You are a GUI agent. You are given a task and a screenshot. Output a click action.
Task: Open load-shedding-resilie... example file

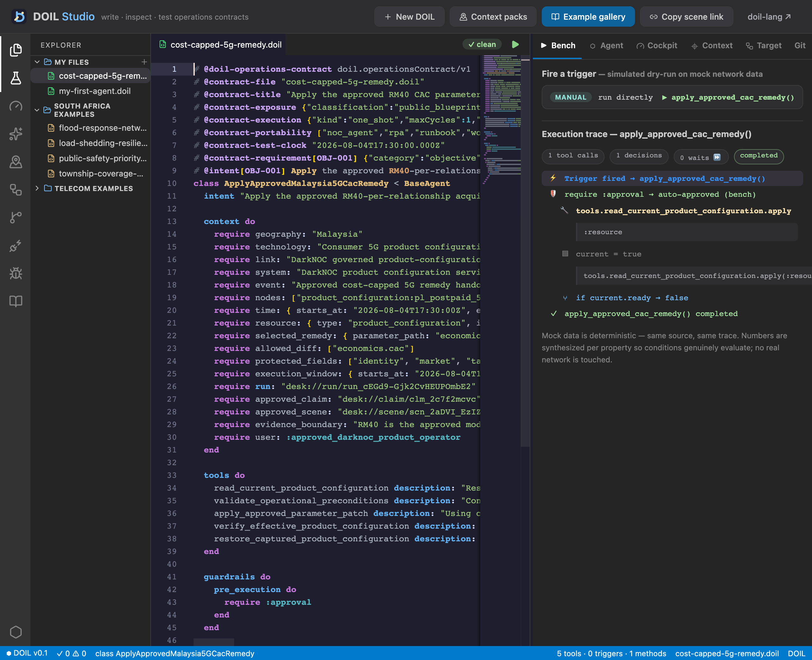(x=90, y=143)
